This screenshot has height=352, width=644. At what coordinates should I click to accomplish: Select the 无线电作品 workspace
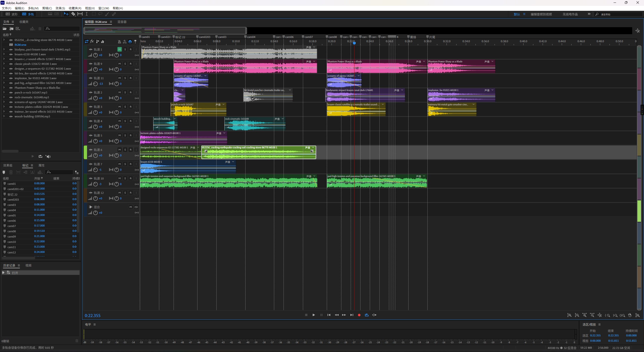tap(570, 14)
